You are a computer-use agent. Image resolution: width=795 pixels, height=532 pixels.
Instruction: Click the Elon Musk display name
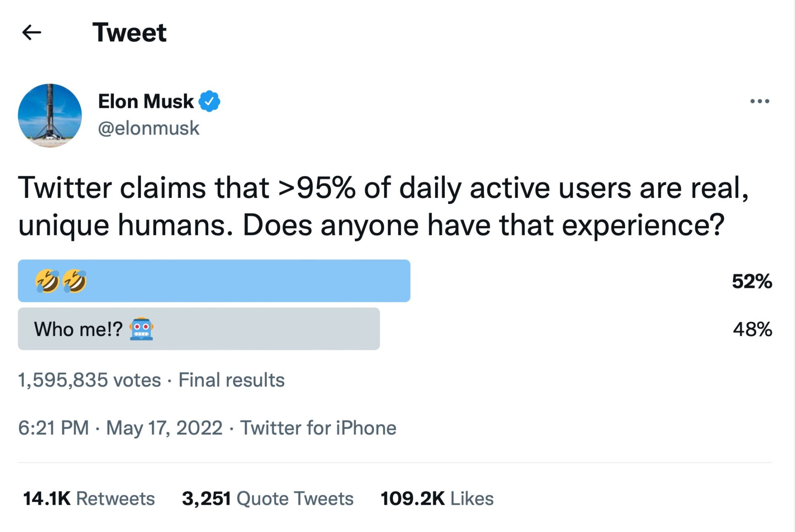(146, 101)
